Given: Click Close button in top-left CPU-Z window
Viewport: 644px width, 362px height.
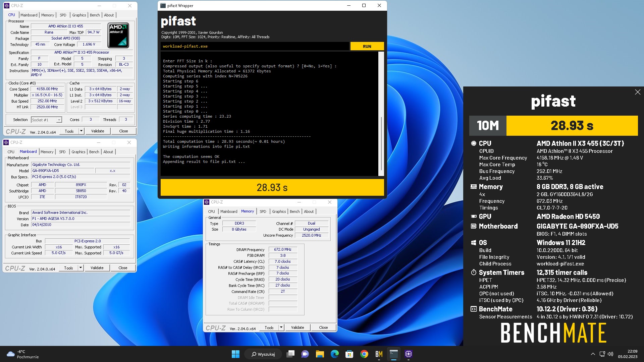Looking at the screenshot, I should click(x=123, y=131).
